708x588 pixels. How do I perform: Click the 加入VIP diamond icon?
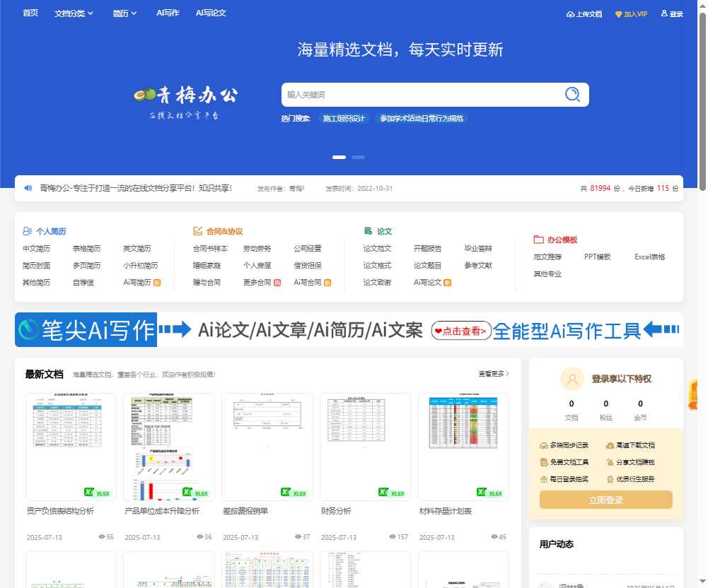tap(619, 13)
